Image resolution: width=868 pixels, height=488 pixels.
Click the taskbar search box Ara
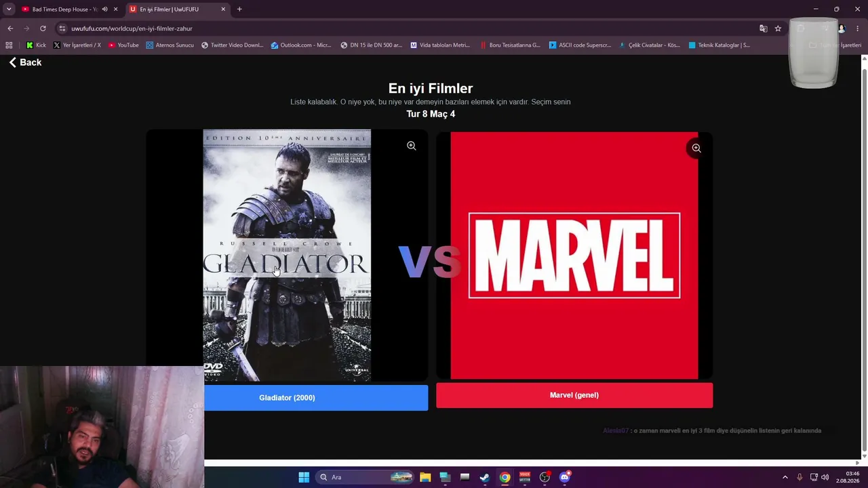tap(365, 477)
